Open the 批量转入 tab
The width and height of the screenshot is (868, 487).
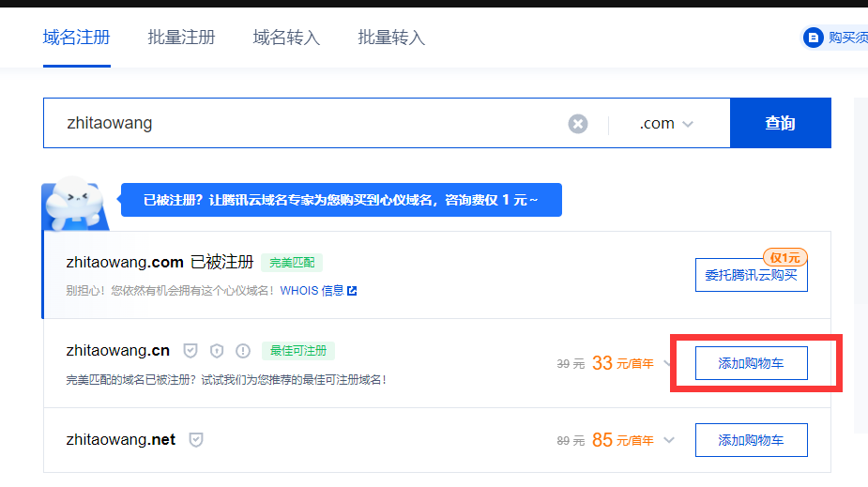click(x=391, y=38)
